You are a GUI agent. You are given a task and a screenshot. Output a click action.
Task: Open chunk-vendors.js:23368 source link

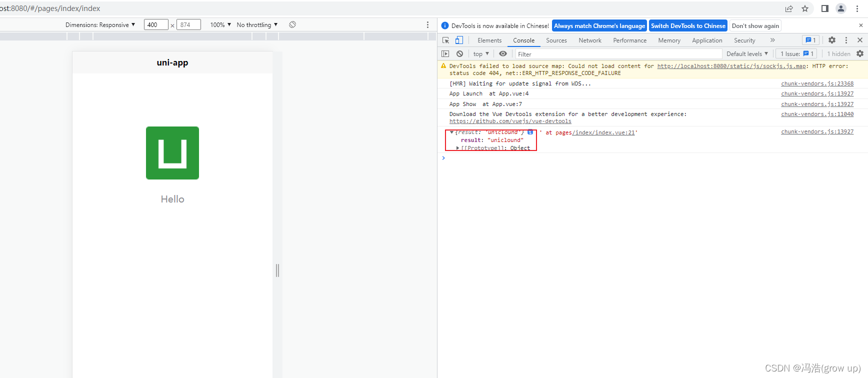tap(817, 83)
